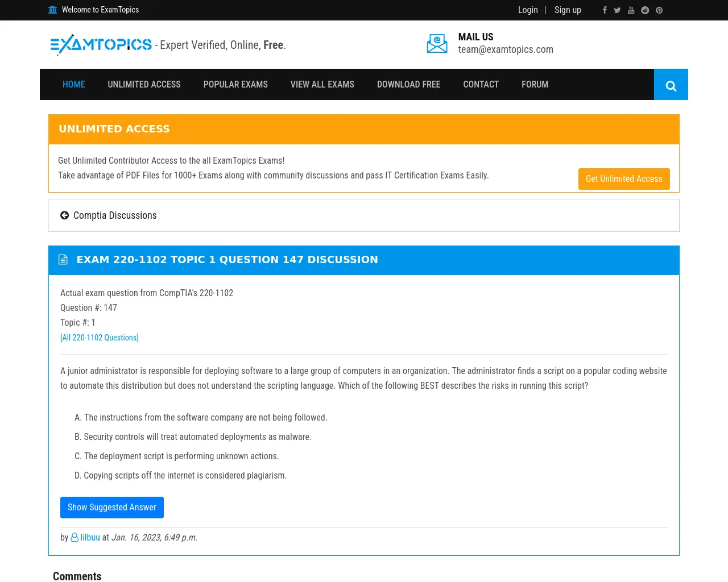Click the institution icon beside Welcome text
Viewport: 728px width, 582px height.
point(53,10)
